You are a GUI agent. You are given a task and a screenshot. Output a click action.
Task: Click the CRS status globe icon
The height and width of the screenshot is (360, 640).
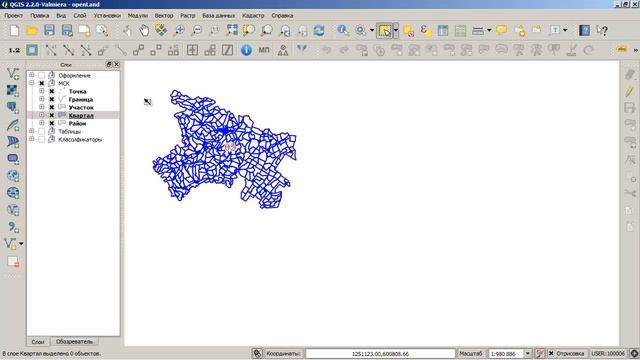[x=634, y=353]
